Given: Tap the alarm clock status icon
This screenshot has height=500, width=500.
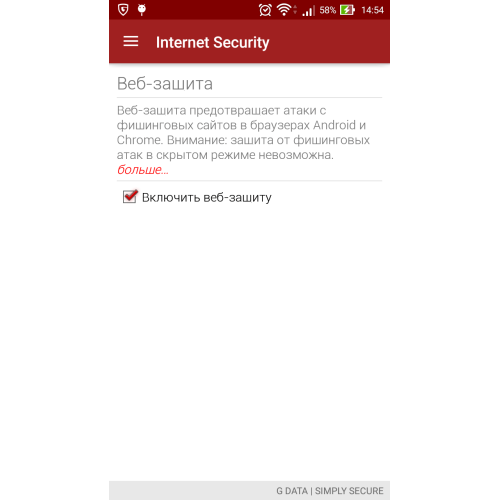Looking at the screenshot, I should point(265,10).
